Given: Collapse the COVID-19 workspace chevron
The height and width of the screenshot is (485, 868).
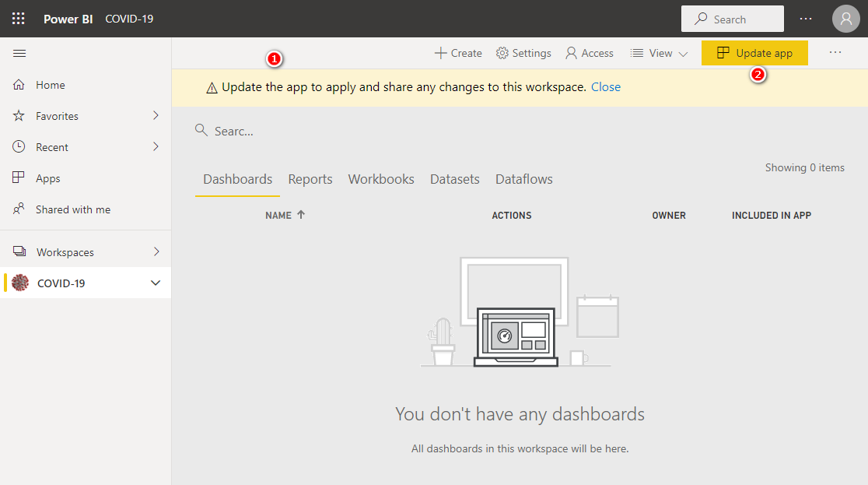Looking at the screenshot, I should (156, 283).
